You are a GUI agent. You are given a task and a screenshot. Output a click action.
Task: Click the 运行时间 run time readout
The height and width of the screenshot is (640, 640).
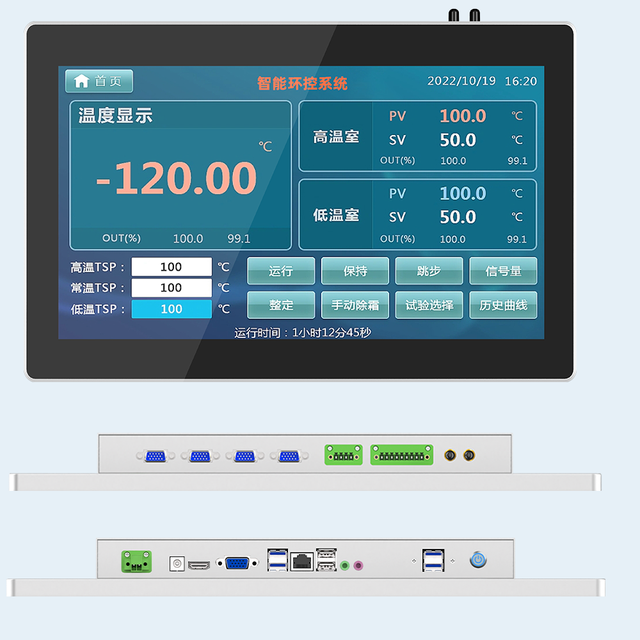(302, 333)
